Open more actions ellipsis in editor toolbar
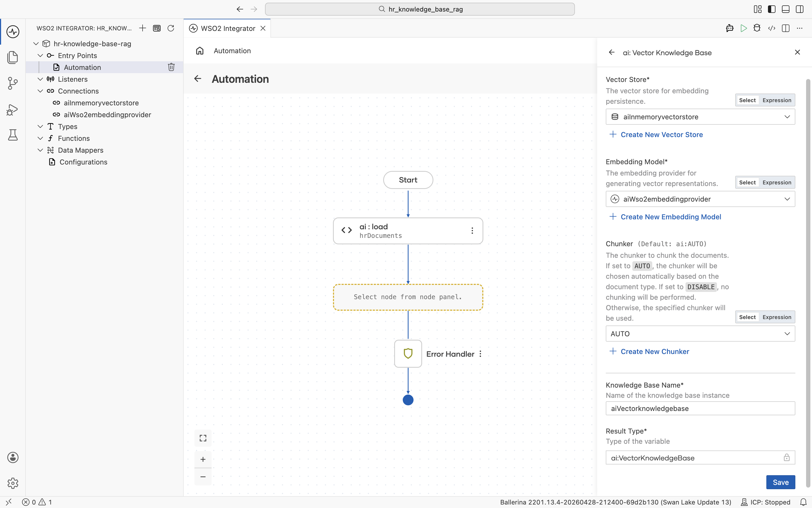This screenshot has height=508, width=812. click(800, 28)
